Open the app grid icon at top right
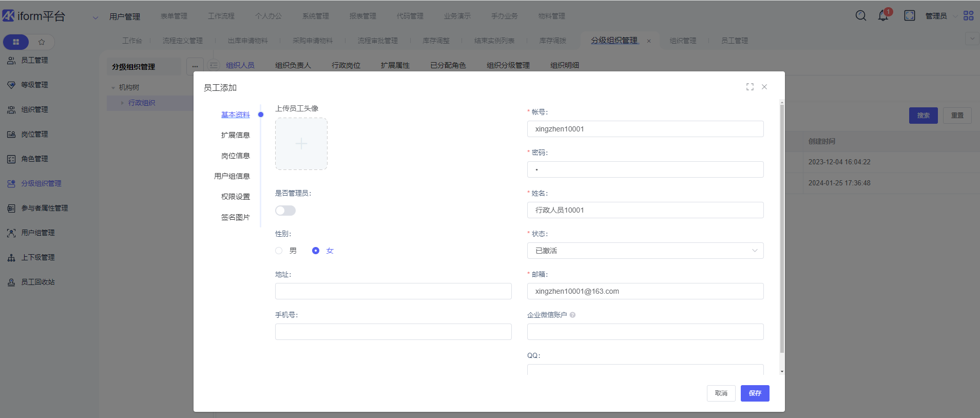980x418 pixels. [968, 16]
